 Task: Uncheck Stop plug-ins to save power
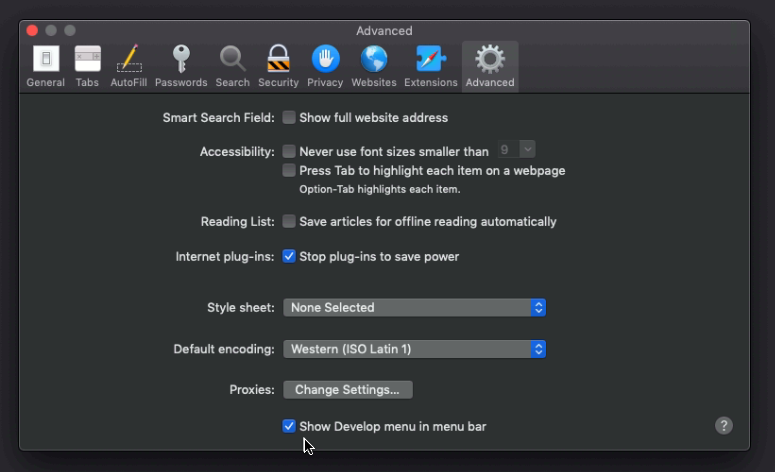click(x=289, y=257)
